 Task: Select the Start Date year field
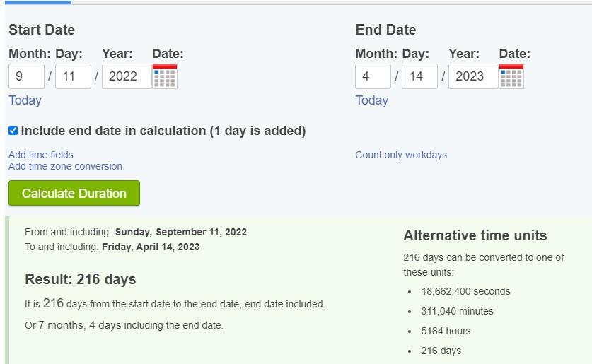coord(126,76)
